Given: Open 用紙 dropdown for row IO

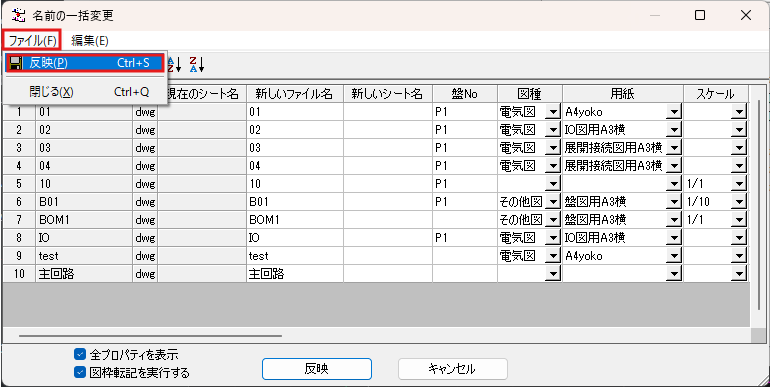Looking at the screenshot, I should coord(674,238).
